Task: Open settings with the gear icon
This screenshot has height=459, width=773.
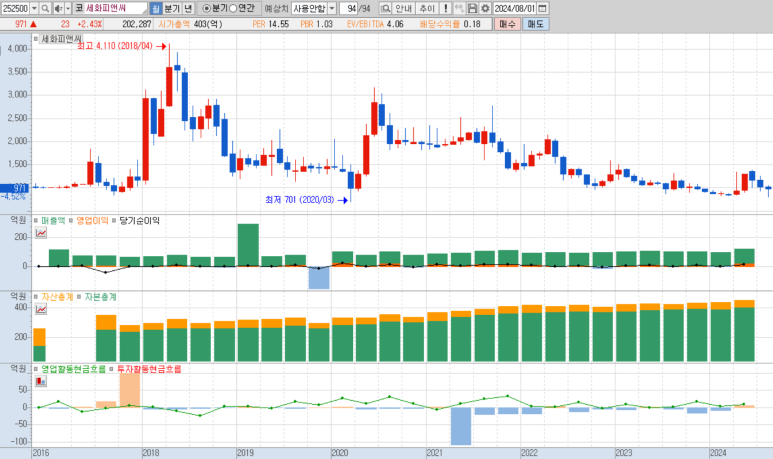Action: (485, 8)
